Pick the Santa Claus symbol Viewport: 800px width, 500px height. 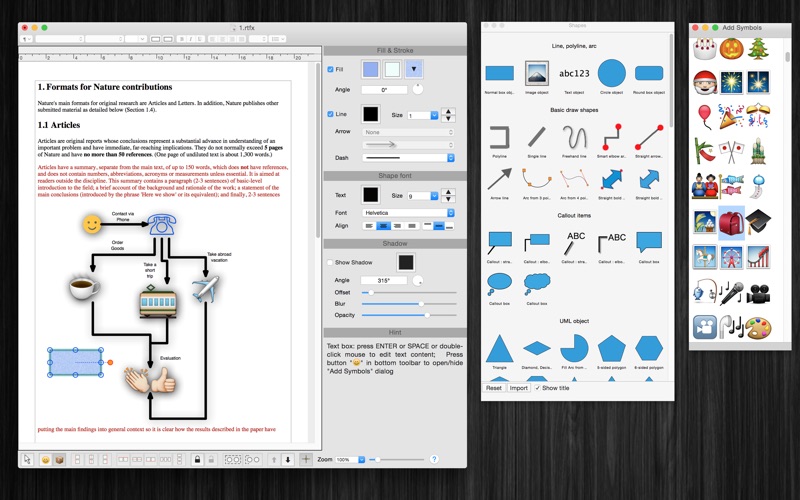pos(705,82)
